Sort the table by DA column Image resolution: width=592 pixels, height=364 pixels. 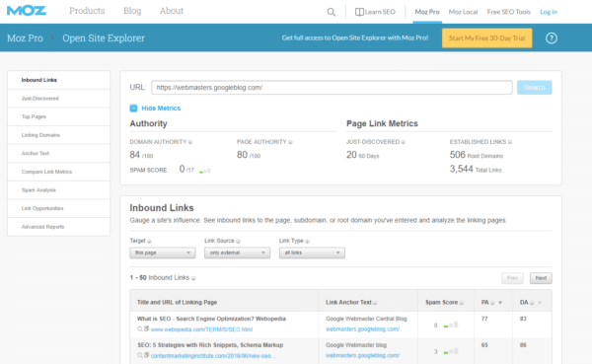[540, 303]
